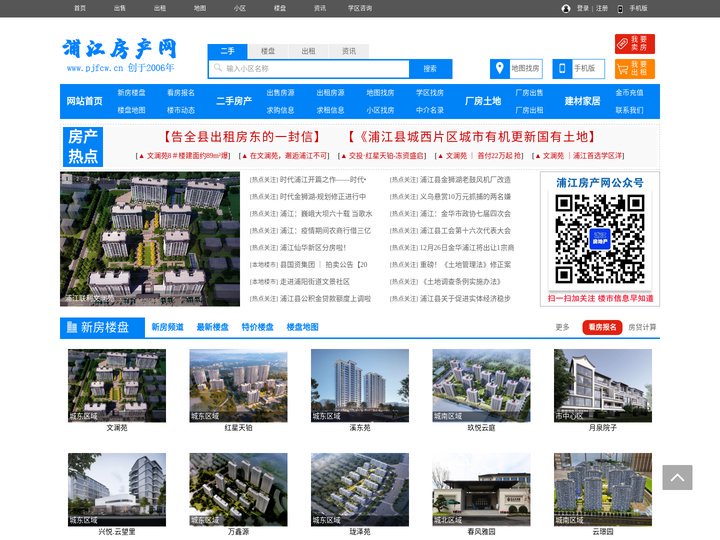This screenshot has width=720, height=540.
Task: Open the 溪东苑 property thumbnail
Action: pyautogui.click(x=360, y=386)
